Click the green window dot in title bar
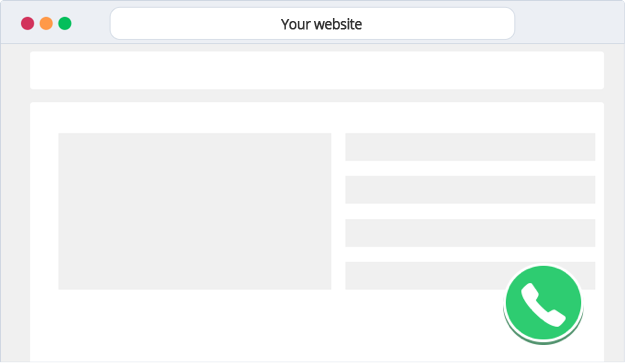Viewport: 625px width, 363px height. [x=65, y=24]
